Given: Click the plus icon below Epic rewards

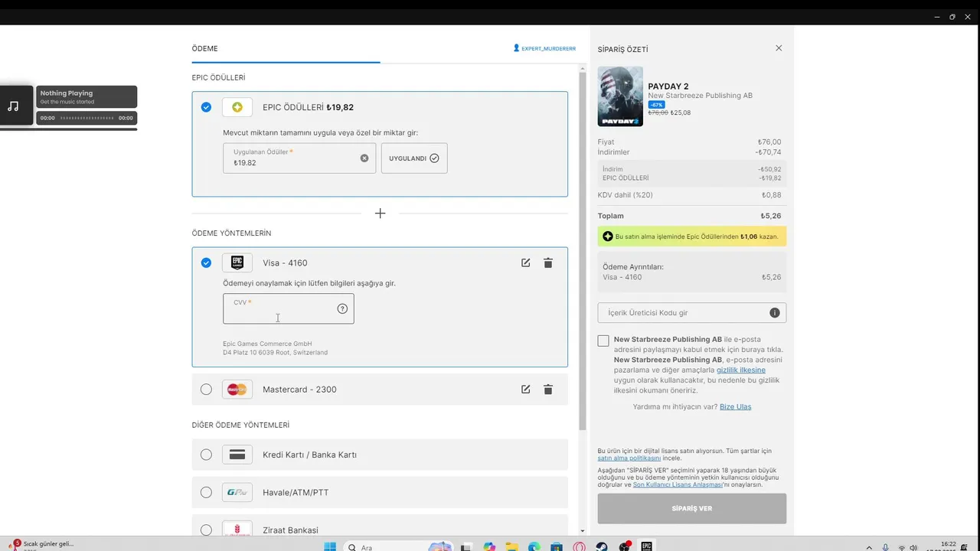Looking at the screenshot, I should pyautogui.click(x=380, y=214).
